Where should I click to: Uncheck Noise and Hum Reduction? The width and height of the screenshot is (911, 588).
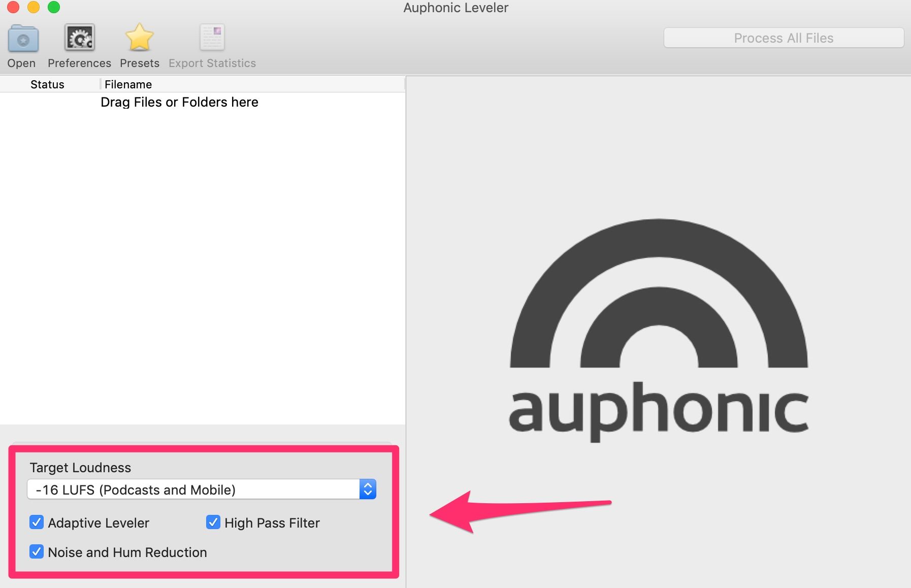(37, 552)
